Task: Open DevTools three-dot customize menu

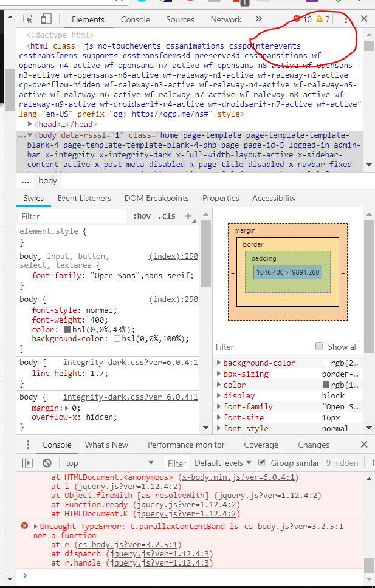Action: tap(346, 19)
